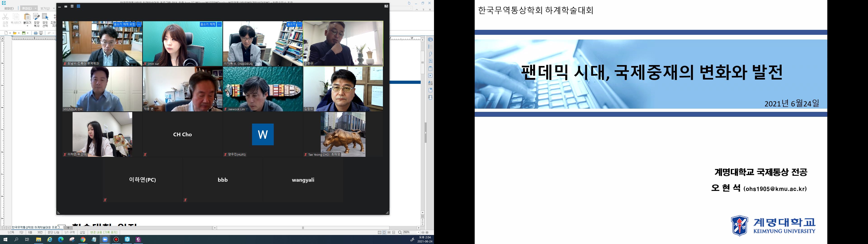Open the clipboard panel in right sidebar
The image size is (868, 244).
430,68
